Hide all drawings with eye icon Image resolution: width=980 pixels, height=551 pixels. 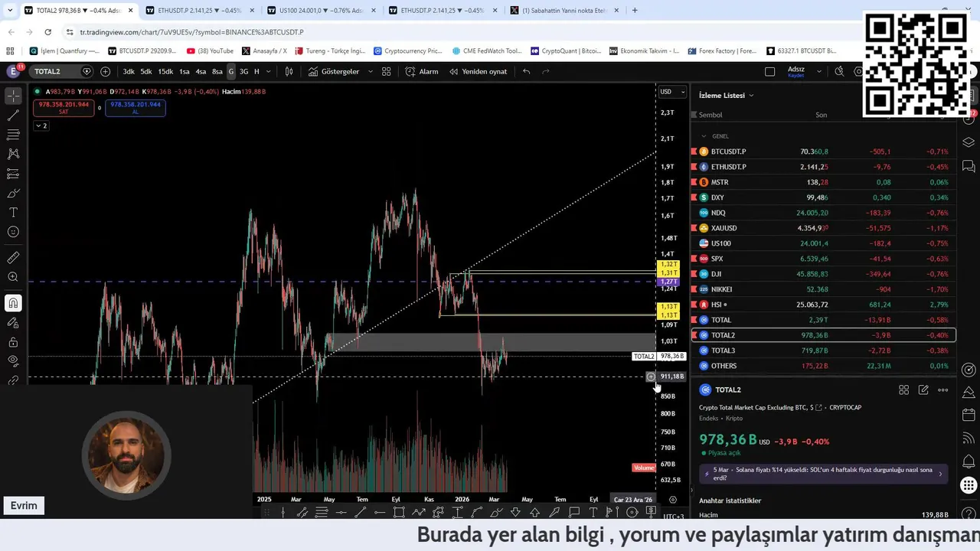(13, 360)
